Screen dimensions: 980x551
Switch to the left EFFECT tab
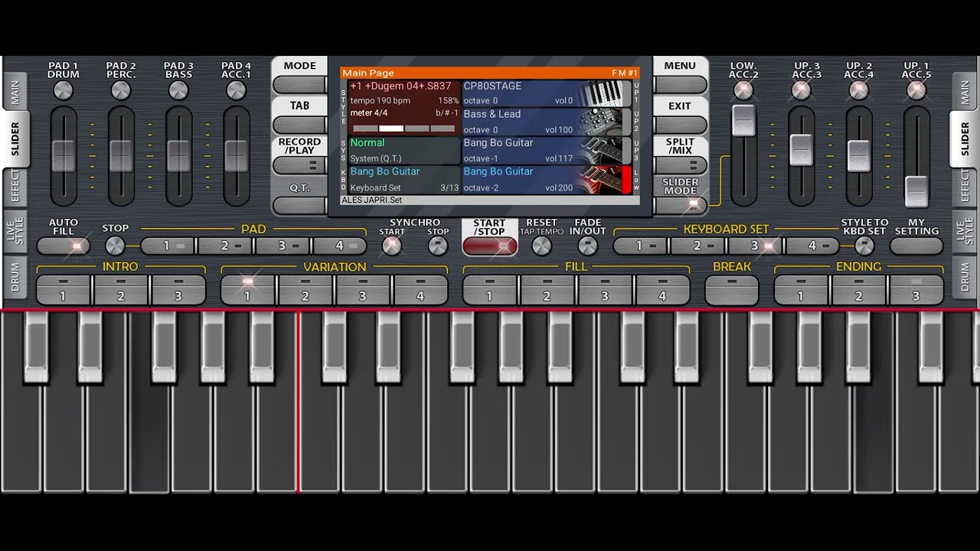click(x=15, y=187)
